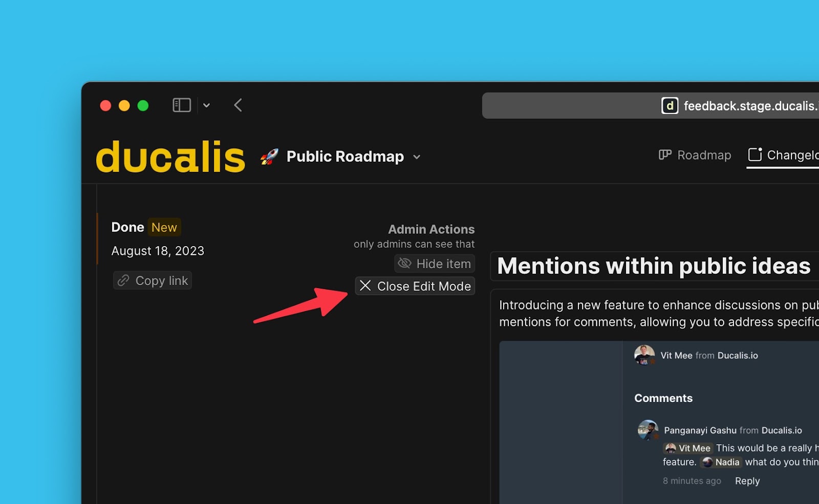Screen dimensions: 819x504
Task: Open the sidebar options chevron dropdown
Action: 206,105
